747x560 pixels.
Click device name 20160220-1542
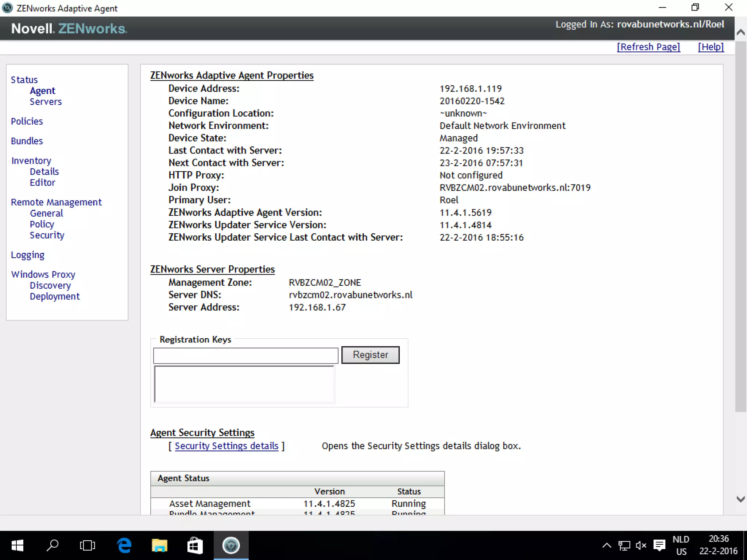(x=472, y=101)
